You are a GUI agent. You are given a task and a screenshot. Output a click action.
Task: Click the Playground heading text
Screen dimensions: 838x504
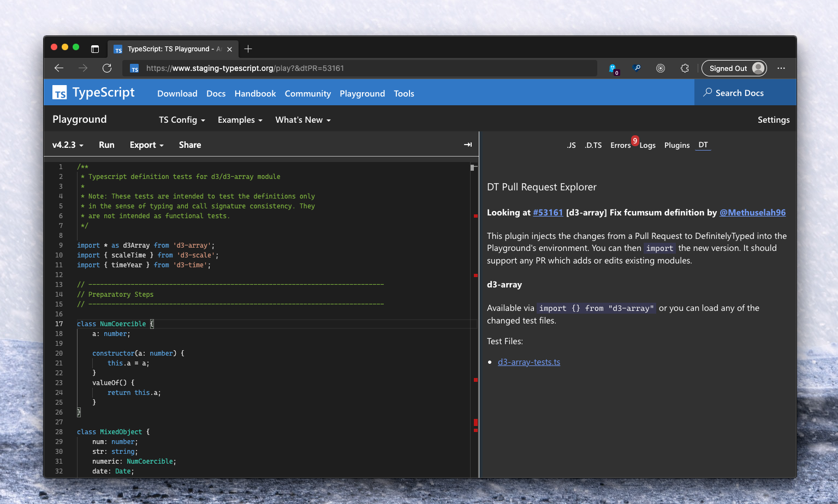pyautogui.click(x=80, y=119)
